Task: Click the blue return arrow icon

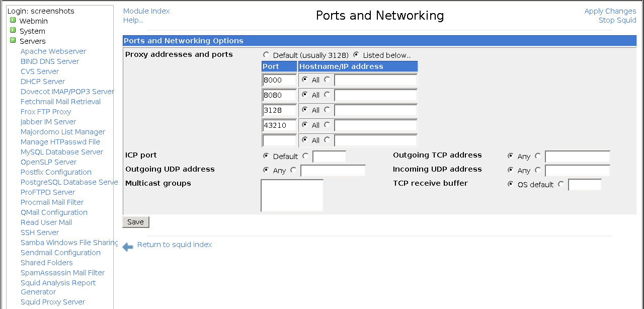Action: (128, 246)
